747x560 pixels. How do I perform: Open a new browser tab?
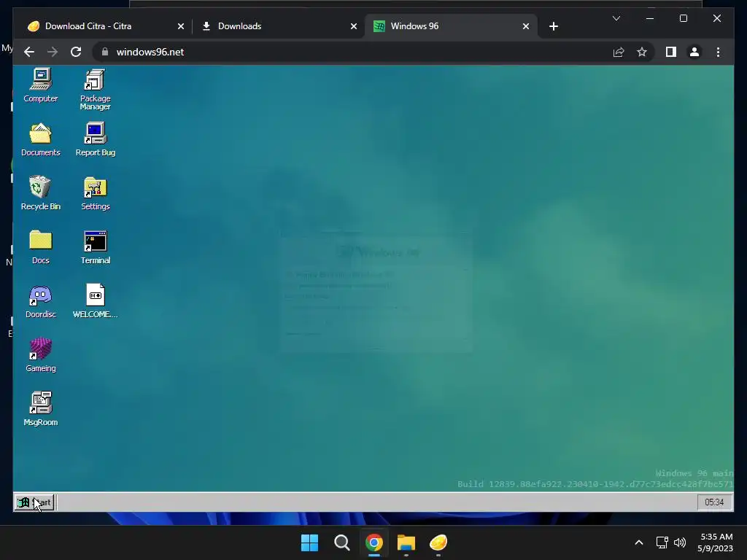(x=554, y=26)
